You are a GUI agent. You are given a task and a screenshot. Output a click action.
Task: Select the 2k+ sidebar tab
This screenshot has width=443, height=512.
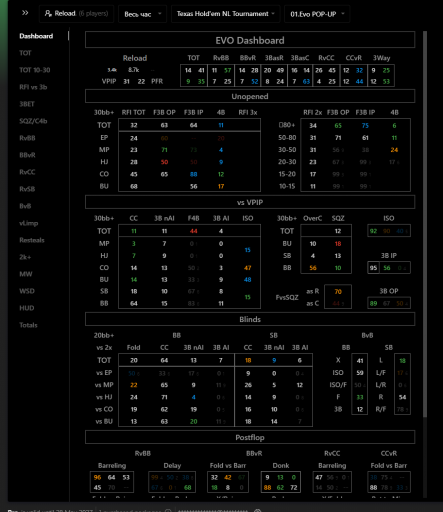pyautogui.click(x=25, y=257)
